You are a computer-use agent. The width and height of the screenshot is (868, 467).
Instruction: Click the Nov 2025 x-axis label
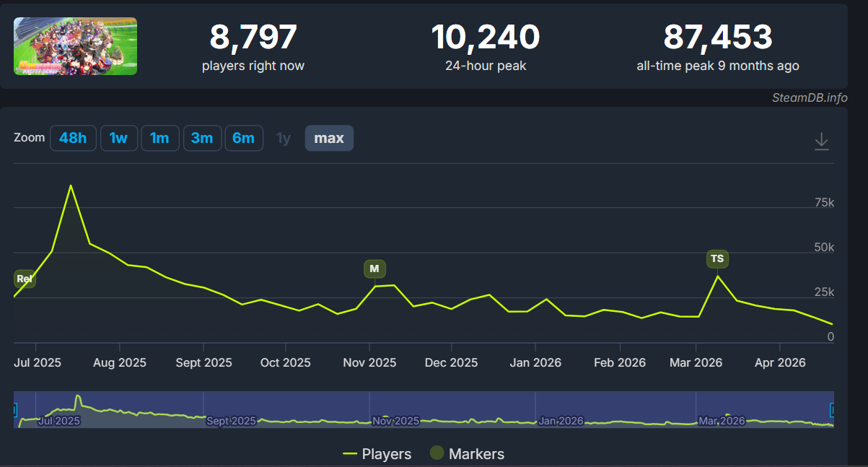(369, 362)
